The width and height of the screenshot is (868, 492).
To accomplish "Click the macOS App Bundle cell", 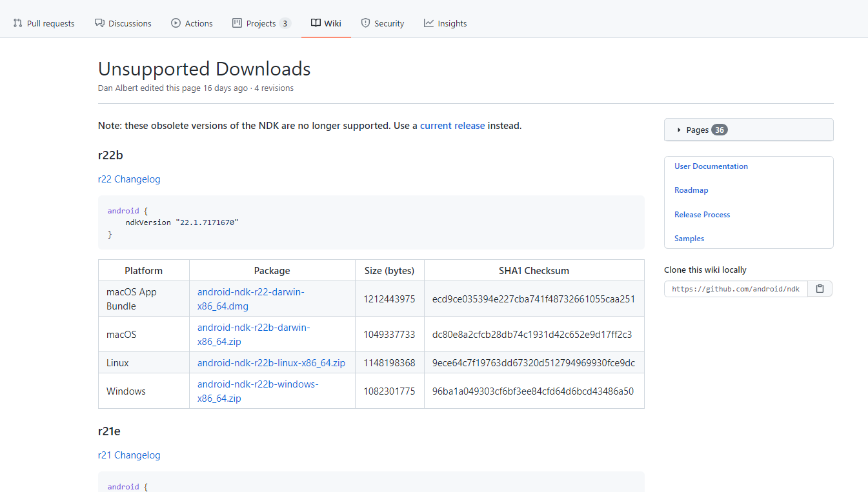I will pos(143,299).
